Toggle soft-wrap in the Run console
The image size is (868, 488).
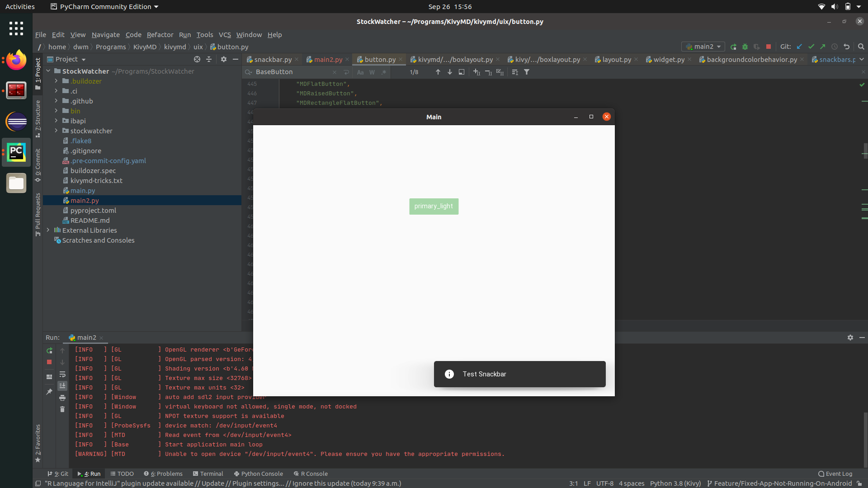click(62, 375)
